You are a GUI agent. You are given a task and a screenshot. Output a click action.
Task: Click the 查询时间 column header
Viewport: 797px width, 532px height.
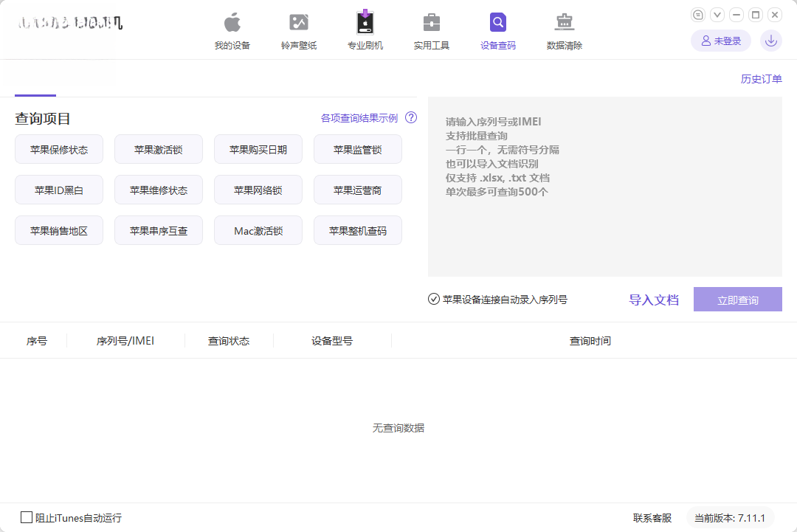pyautogui.click(x=590, y=341)
